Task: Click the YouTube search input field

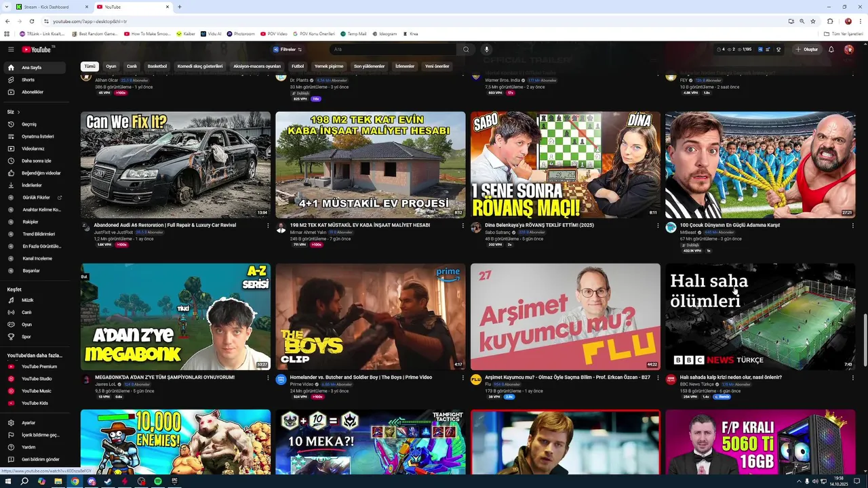Action: [393, 49]
